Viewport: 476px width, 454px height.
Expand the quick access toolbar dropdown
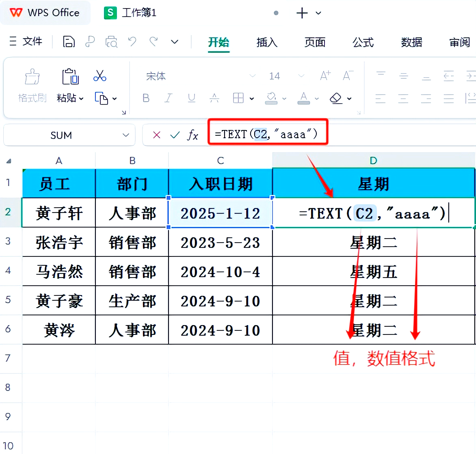point(175,42)
